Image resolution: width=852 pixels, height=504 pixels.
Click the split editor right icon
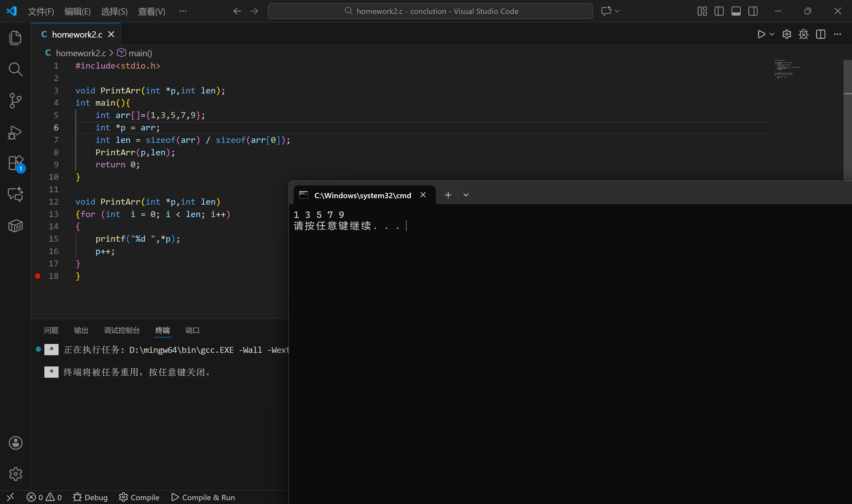(820, 34)
